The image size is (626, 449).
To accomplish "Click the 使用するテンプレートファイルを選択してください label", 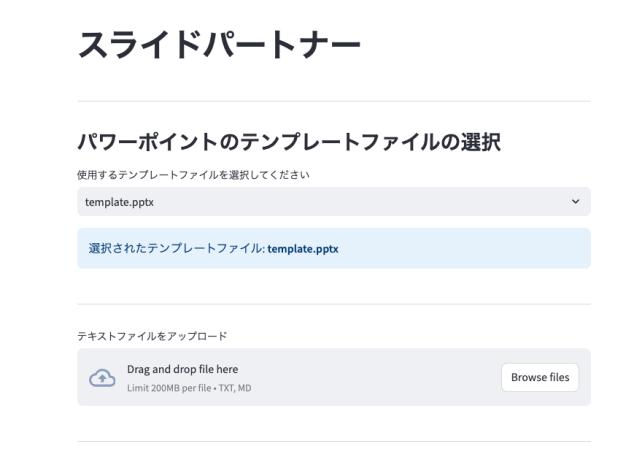I will click(193, 175).
